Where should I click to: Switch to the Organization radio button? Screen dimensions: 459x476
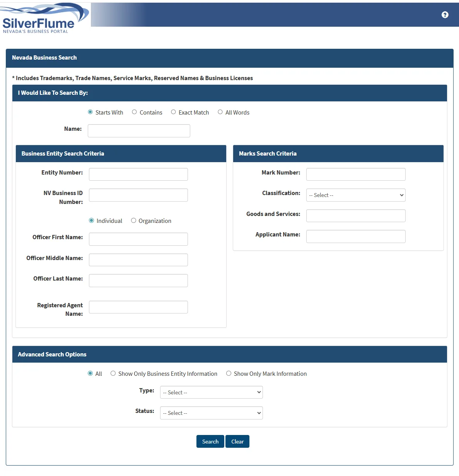pyautogui.click(x=133, y=220)
